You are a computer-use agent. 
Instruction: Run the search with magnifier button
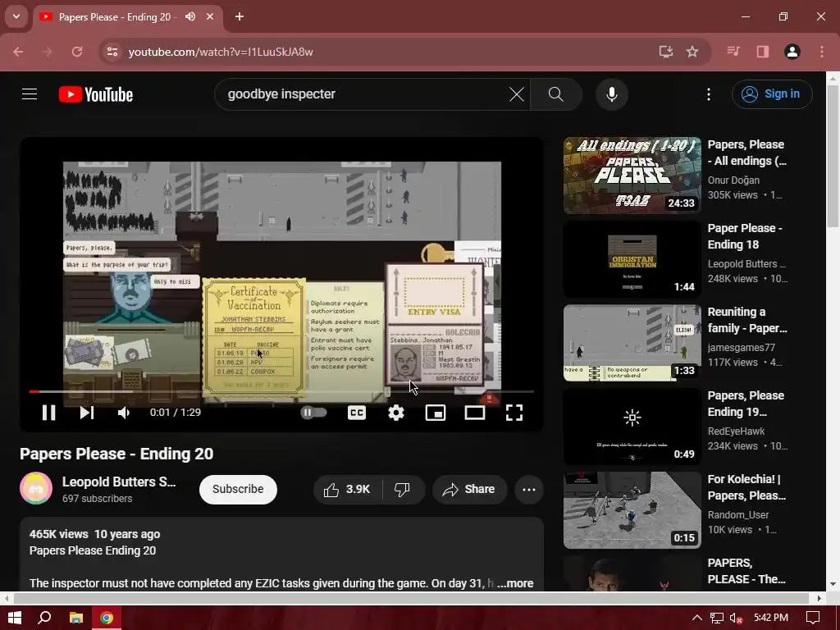click(555, 94)
